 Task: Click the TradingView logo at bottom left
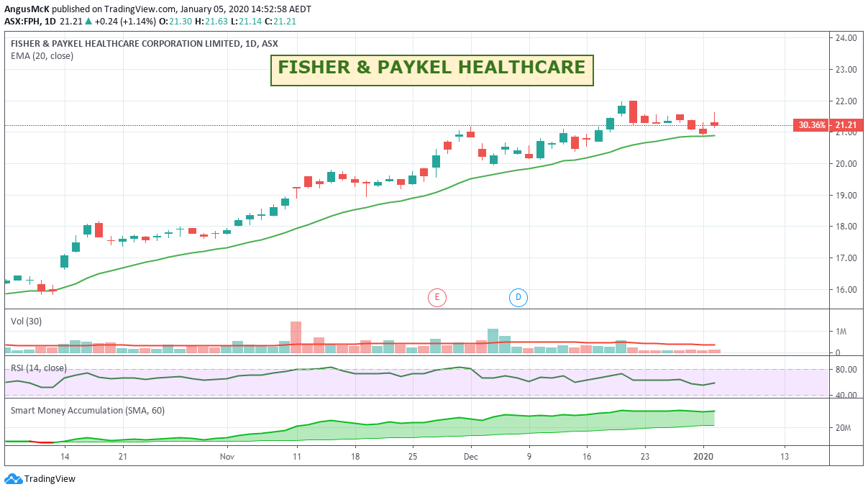(40, 478)
